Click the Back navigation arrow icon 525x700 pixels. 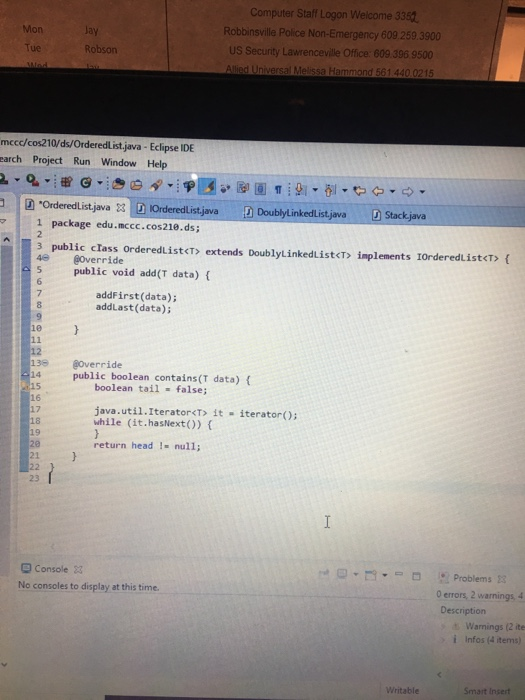click(x=378, y=192)
